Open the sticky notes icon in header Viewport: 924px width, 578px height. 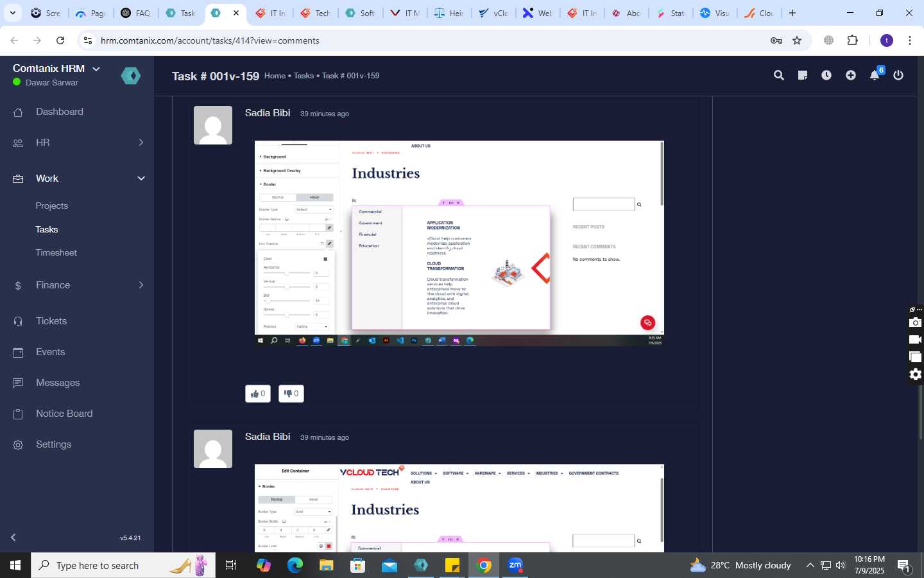click(x=803, y=76)
